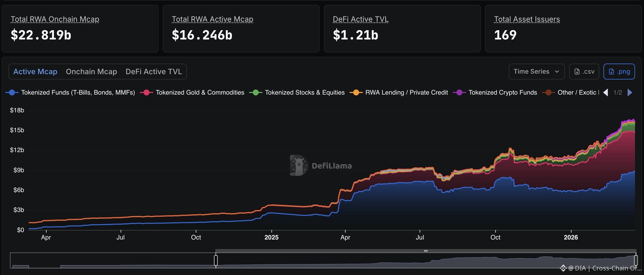The width and height of the screenshot is (644, 275).
Task: Click the $3b y-axis label
Action: [19, 210]
